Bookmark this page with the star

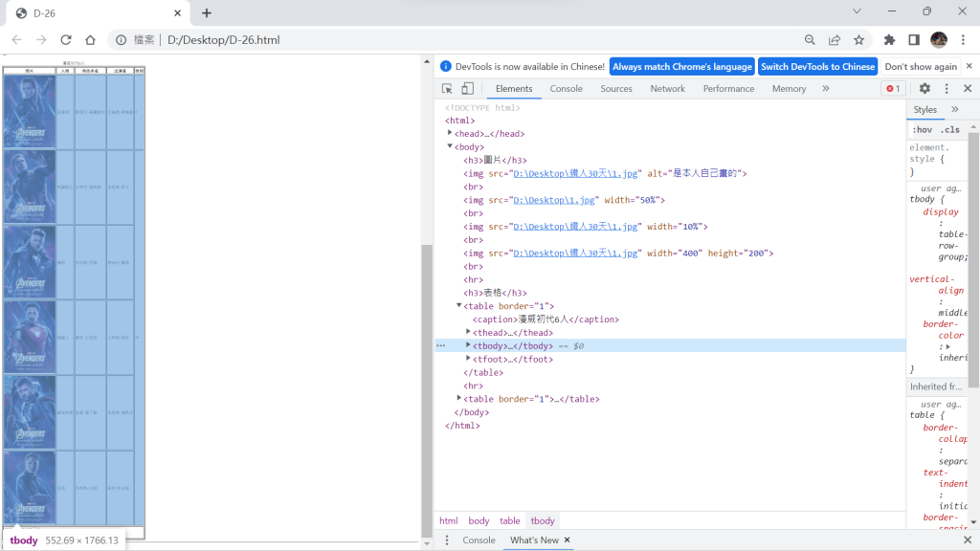pyautogui.click(x=858, y=40)
